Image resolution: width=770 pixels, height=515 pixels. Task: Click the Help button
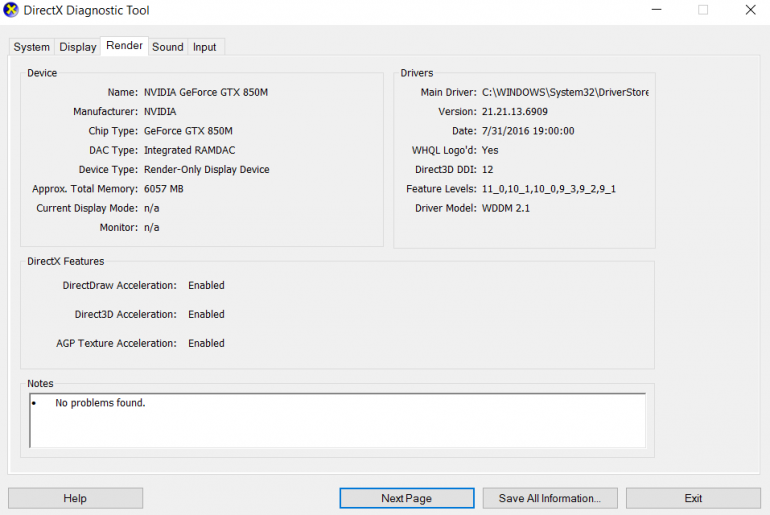75,498
